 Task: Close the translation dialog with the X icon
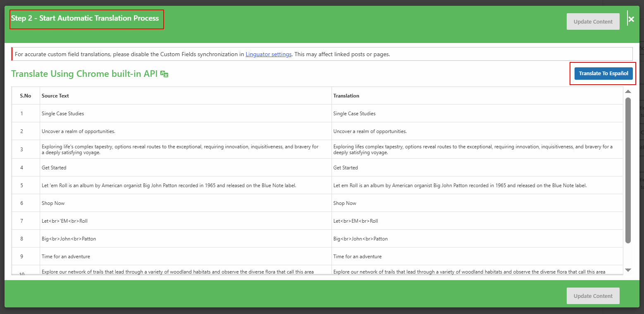(x=631, y=19)
